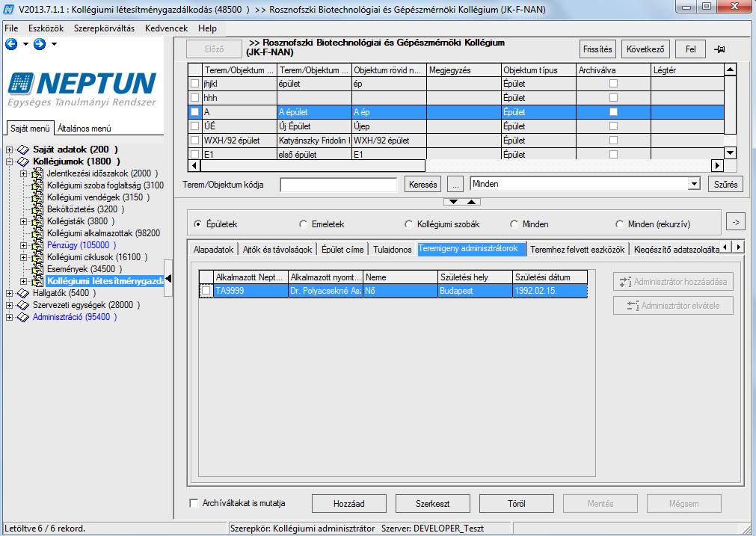Click the Saját adatok book icon
This screenshot has height=536, width=756.
coord(23,150)
